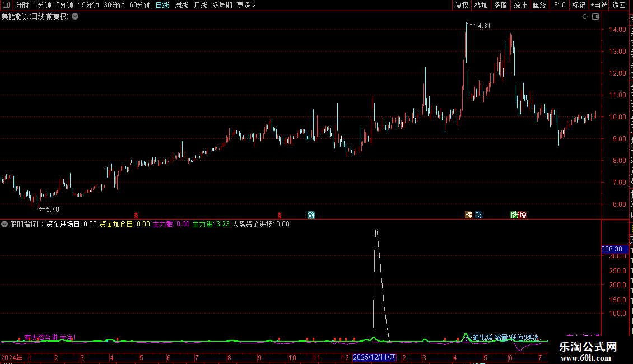
Task: Click the 10.00 price axis label
Action: point(618,117)
